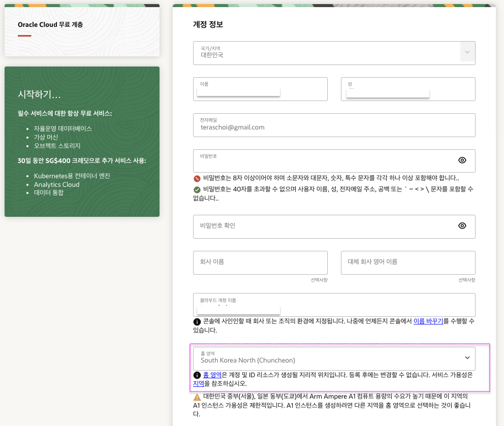Click the 자율운영 데이터베이스 list item
The width and height of the screenshot is (504, 426).
click(63, 128)
